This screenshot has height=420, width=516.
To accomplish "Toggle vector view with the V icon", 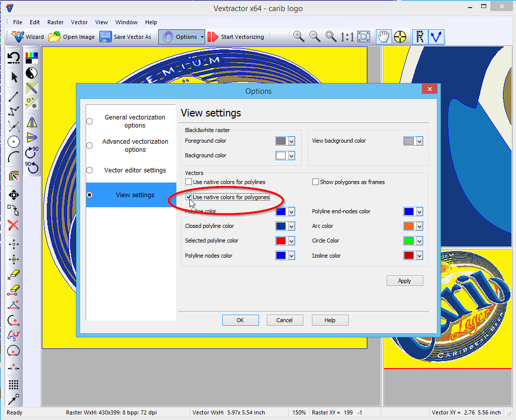I will [x=435, y=36].
